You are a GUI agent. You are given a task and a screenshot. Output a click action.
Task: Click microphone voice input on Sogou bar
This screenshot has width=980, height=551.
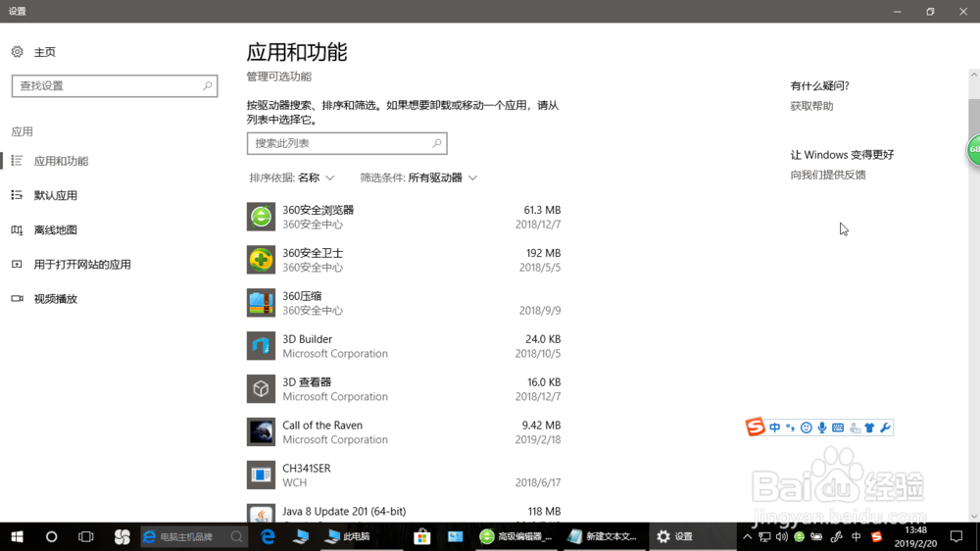click(x=822, y=427)
